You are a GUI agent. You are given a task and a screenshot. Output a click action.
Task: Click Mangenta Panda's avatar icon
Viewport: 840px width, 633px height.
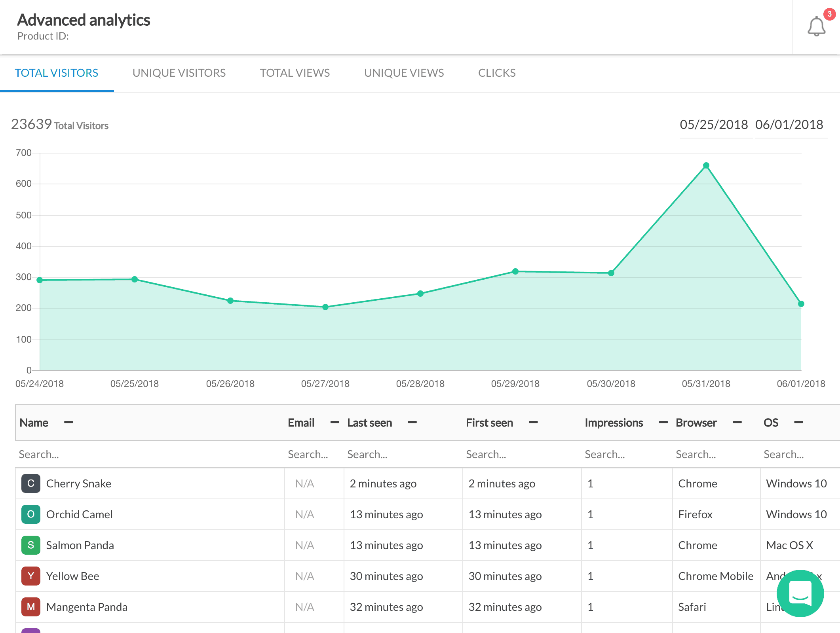coord(31,607)
